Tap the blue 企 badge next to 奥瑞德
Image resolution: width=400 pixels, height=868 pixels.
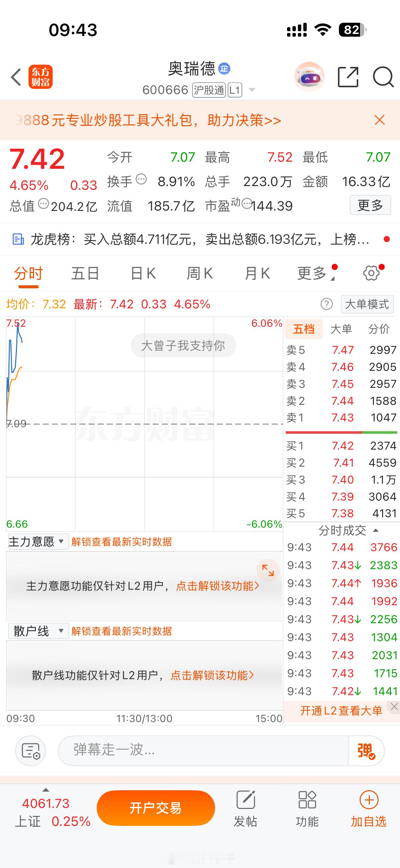tap(224, 69)
